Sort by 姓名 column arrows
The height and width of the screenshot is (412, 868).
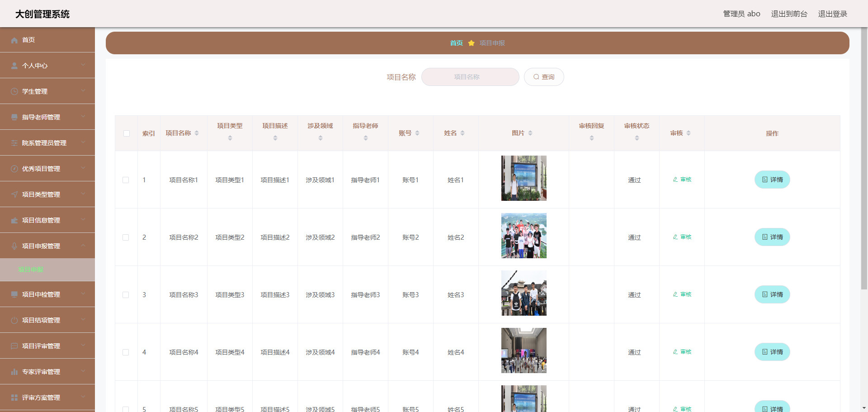point(462,133)
